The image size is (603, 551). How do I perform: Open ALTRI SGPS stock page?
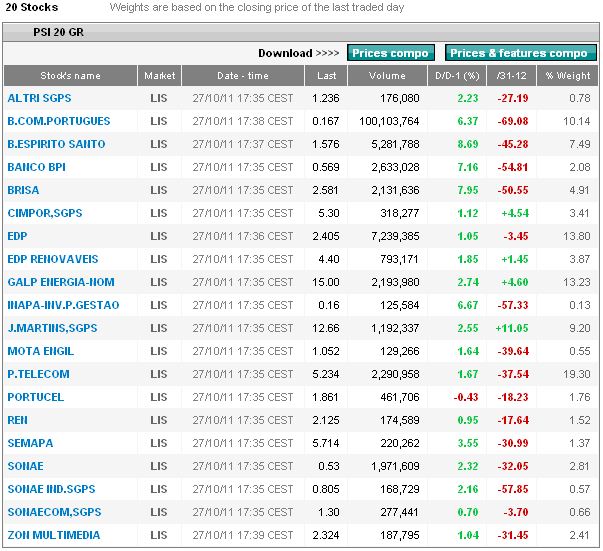click(40, 98)
